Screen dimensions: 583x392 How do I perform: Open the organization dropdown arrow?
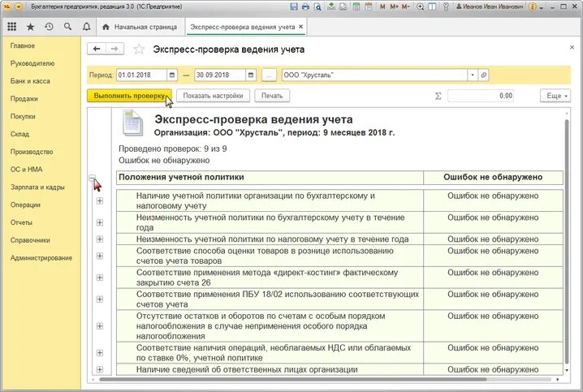[473, 75]
